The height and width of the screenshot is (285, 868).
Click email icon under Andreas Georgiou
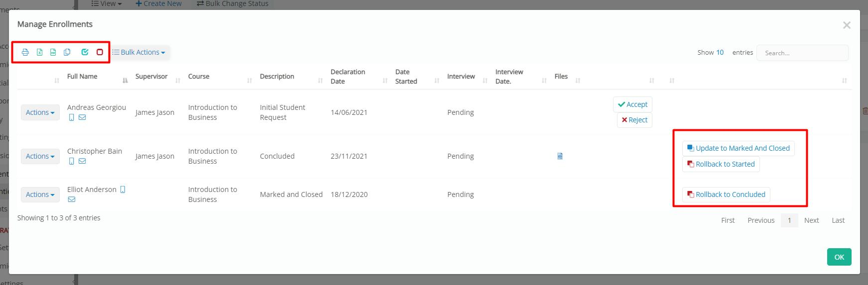82,118
